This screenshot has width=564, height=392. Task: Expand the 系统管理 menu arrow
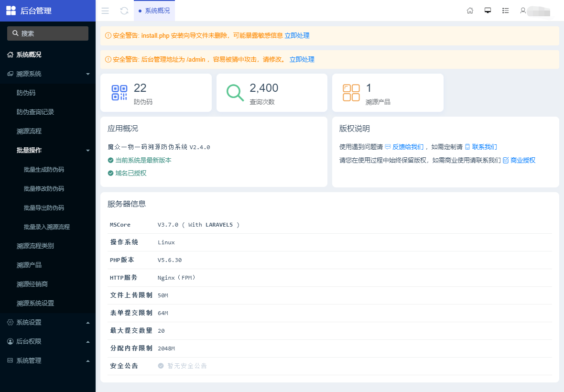point(88,361)
